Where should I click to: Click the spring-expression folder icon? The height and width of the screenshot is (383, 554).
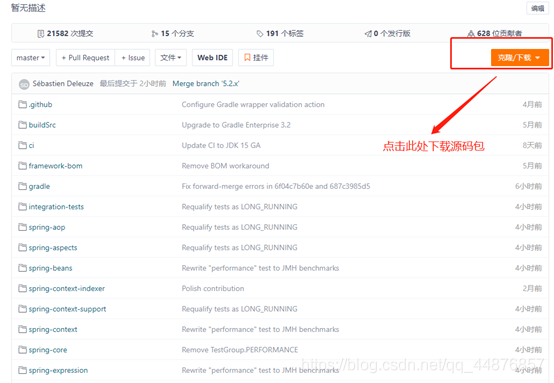23,370
